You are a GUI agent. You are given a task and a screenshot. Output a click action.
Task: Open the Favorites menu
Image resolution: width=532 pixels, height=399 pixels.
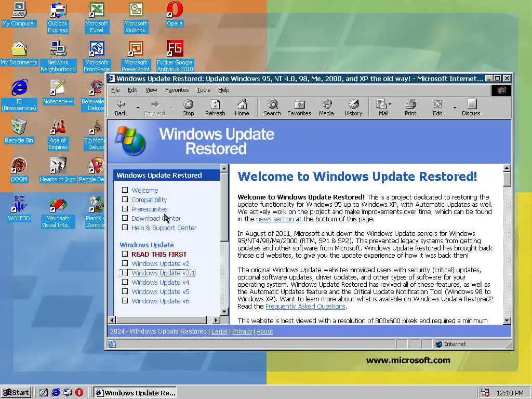point(177,90)
